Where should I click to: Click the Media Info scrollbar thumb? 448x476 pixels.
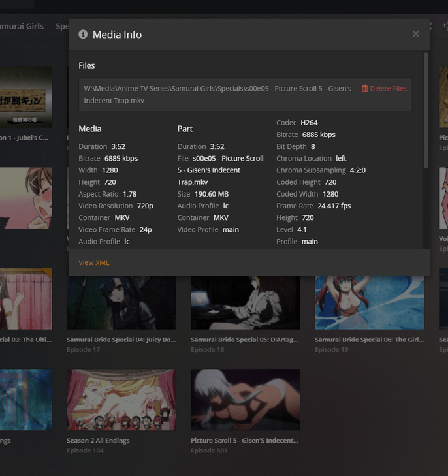point(426,110)
